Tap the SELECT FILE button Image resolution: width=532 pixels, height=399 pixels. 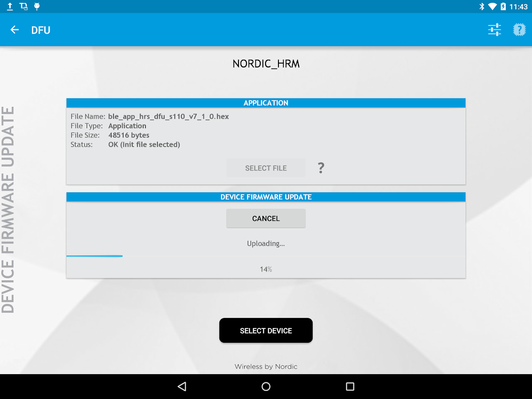(x=266, y=168)
